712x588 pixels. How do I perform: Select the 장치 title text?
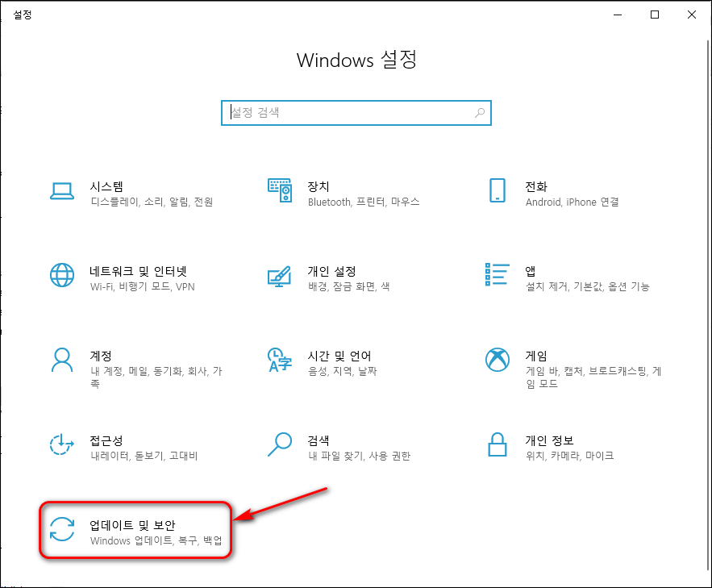[x=319, y=186]
